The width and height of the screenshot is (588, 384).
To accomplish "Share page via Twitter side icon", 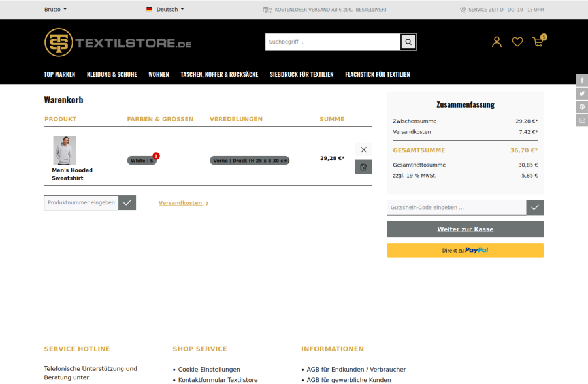I will [581, 93].
